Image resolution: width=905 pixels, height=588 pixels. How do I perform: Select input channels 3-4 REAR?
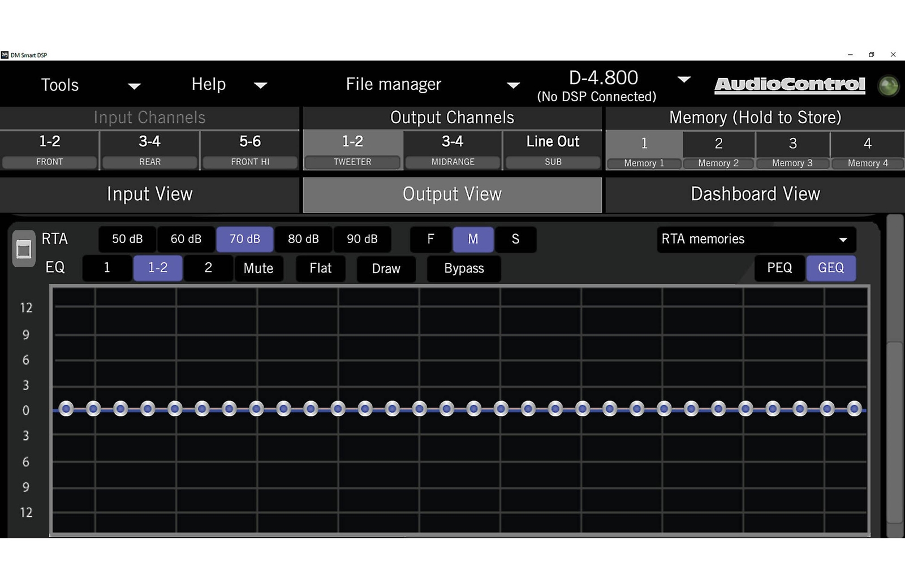point(150,150)
